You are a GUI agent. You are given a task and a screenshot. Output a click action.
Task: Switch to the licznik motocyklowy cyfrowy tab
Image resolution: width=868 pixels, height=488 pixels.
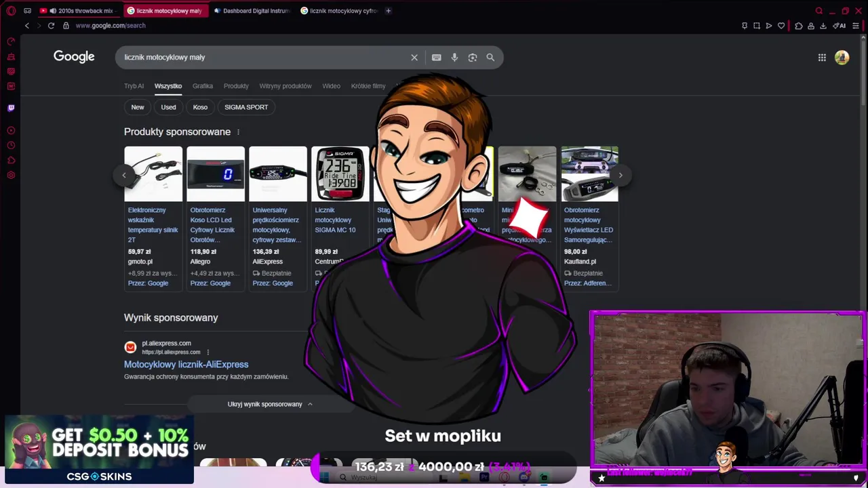[339, 11]
